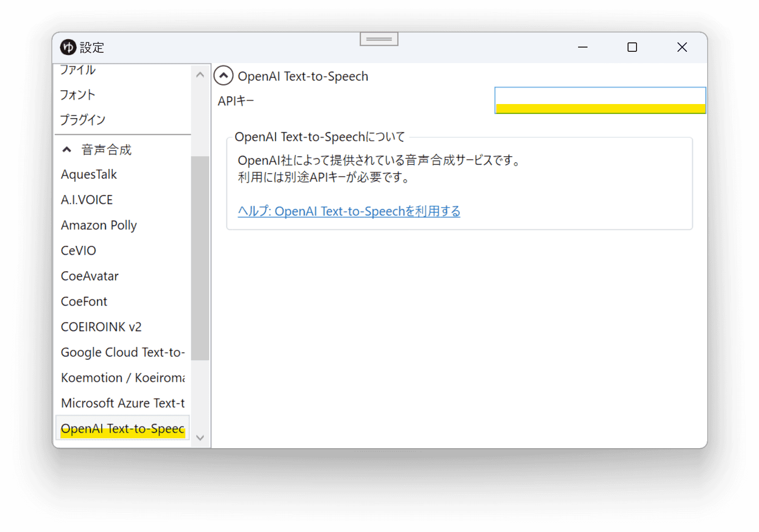Open the フォント settings section

[77, 95]
